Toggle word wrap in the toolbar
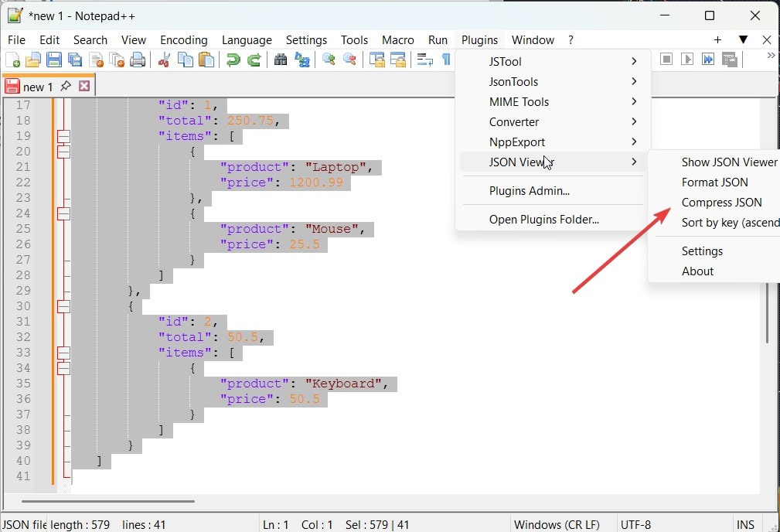The height and width of the screenshot is (532, 780). coord(424,60)
